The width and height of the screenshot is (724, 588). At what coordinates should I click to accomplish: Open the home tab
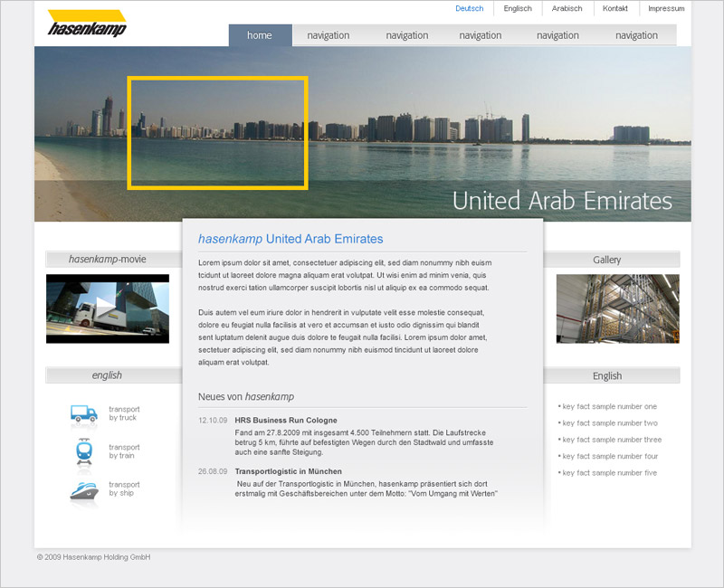(x=260, y=35)
